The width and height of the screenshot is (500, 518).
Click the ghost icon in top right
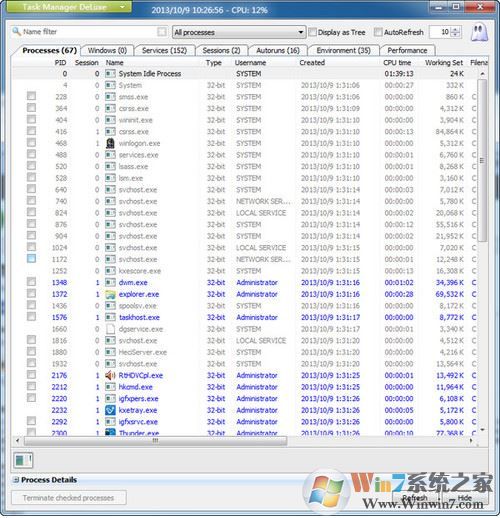[479, 33]
